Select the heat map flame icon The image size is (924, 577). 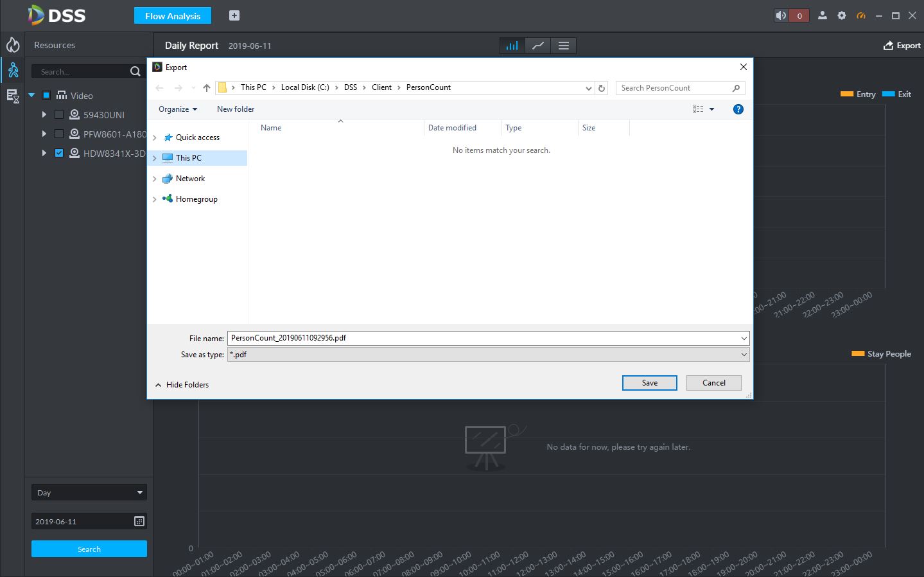pyautogui.click(x=13, y=44)
